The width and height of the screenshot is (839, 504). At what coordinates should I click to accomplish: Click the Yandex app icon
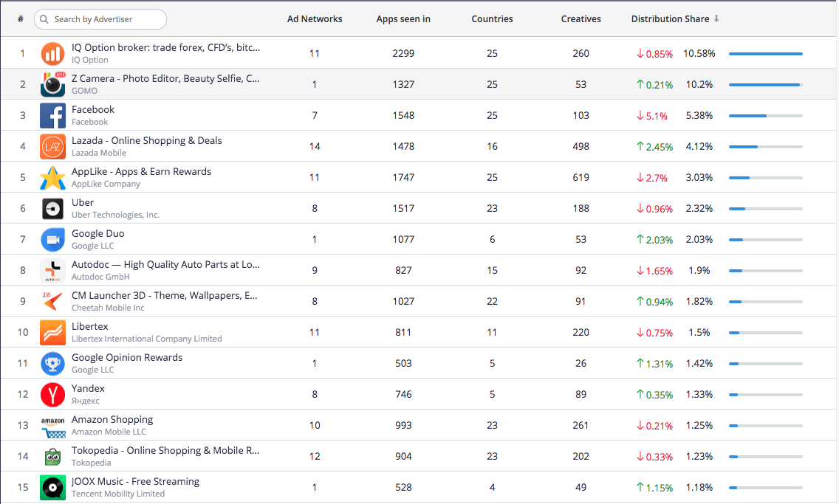(52, 395)
